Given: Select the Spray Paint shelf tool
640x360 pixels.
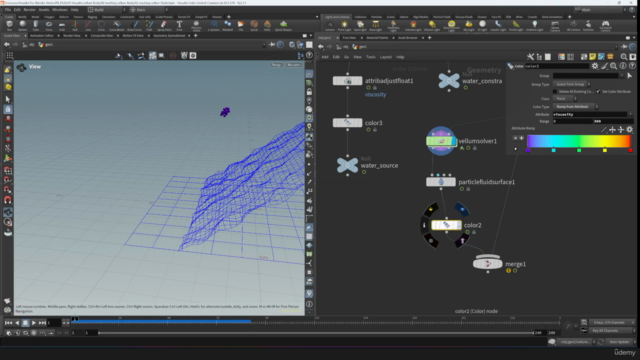Looking at the screenshot, I should point(164,26).
